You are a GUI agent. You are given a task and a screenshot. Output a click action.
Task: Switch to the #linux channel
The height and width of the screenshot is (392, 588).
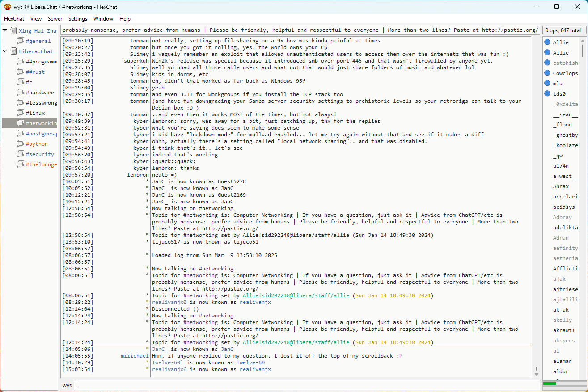35,113
